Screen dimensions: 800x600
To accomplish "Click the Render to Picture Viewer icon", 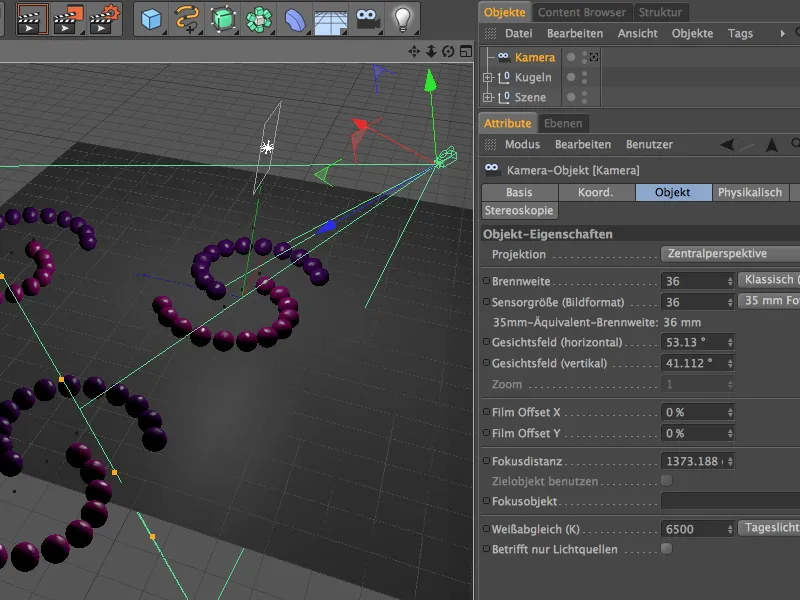I will (x=68, y=19).
